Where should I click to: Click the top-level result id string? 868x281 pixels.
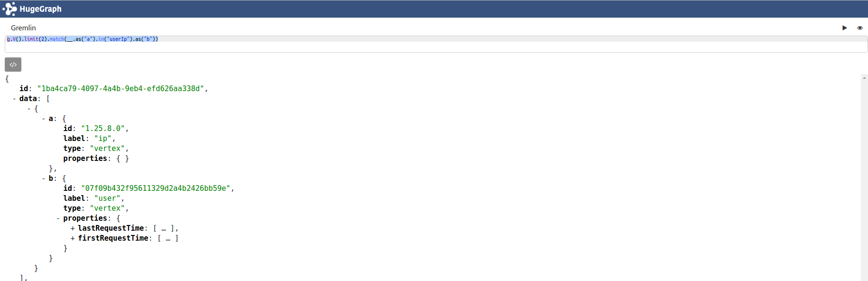coord(121,89)
